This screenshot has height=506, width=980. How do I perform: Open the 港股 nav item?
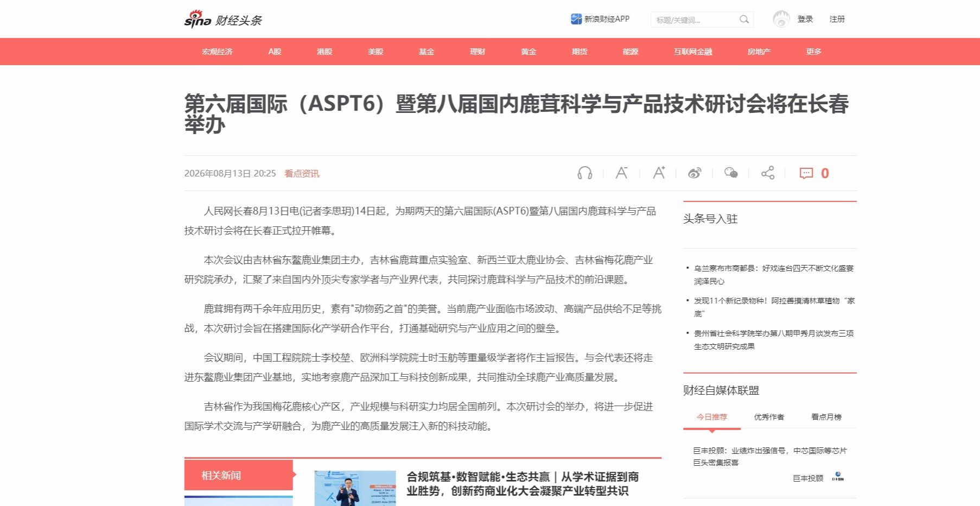pos(324,52)
